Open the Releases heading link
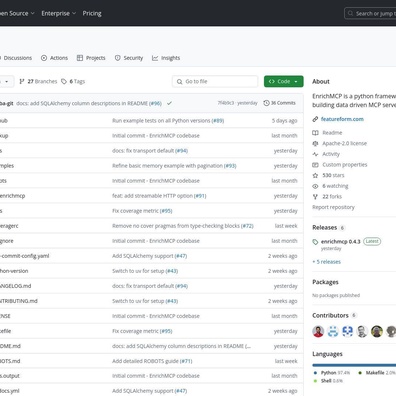Viewport: 396px width, 396px height. point(325,227)
